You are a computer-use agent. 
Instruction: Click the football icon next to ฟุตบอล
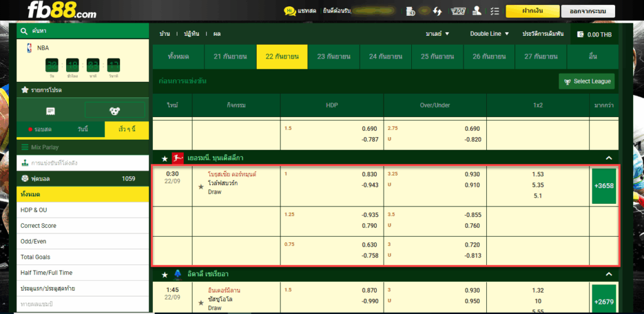[x=25, y=179]
